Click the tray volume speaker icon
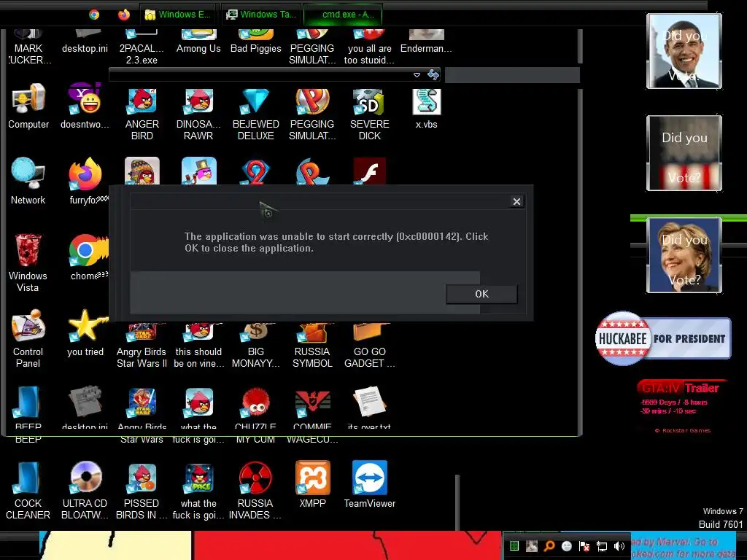 tap(619, 546)
